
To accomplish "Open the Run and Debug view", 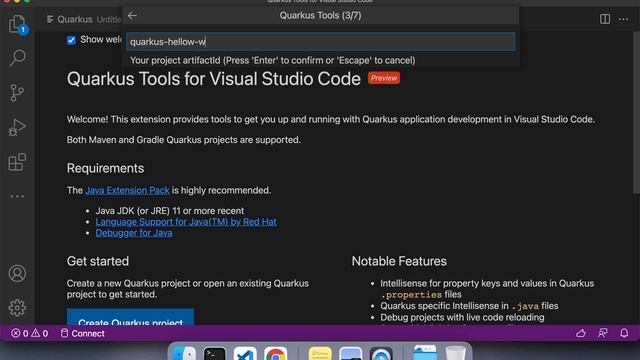I will [x=17, y=127].
